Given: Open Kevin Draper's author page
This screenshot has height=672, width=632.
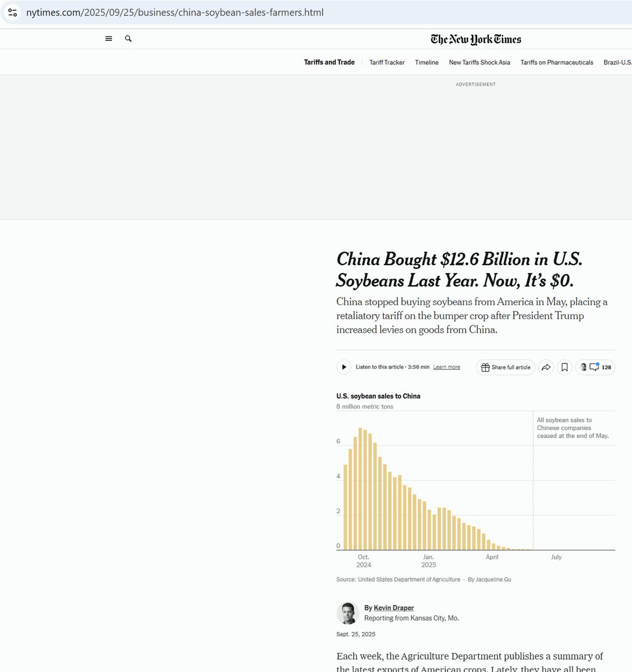Looking at the screenshot, I should click(x=394, y=608).
